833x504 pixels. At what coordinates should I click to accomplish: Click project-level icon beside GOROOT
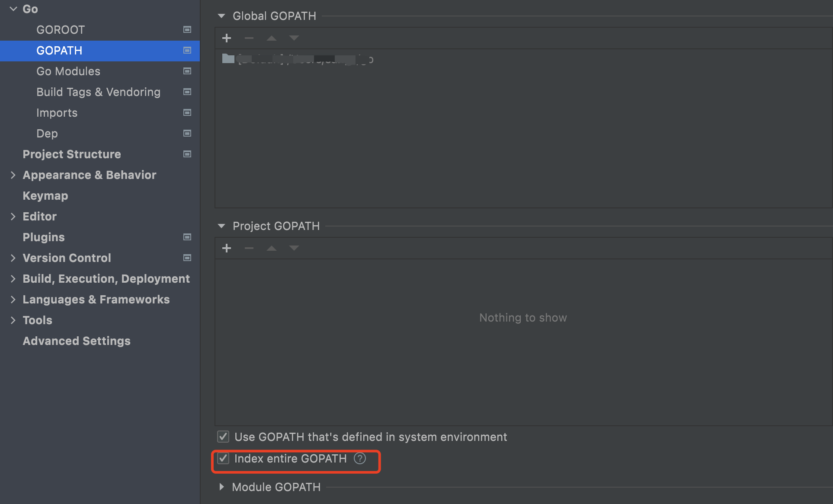click(187, 29)
